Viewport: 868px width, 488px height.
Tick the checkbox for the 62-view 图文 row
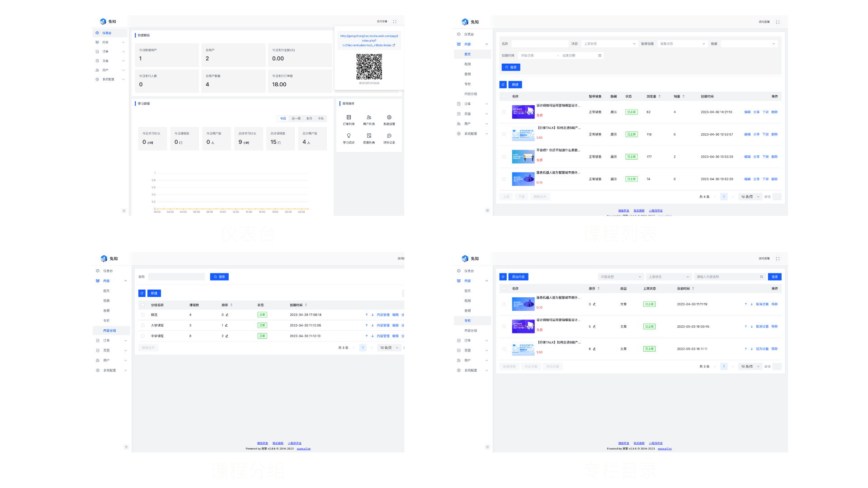pos(504,112)
